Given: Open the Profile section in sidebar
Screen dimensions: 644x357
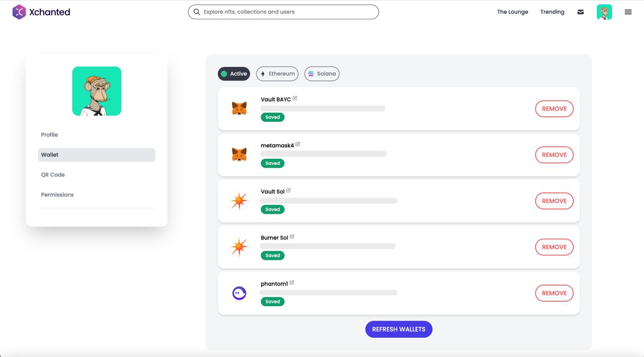Looking at the screenshot, I should coord(49,135).
